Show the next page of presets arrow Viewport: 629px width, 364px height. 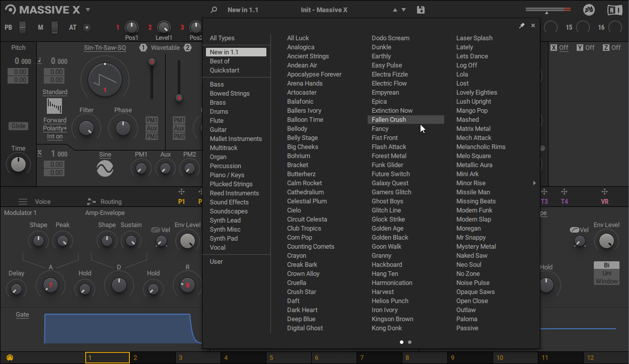(x=534, y=183)
